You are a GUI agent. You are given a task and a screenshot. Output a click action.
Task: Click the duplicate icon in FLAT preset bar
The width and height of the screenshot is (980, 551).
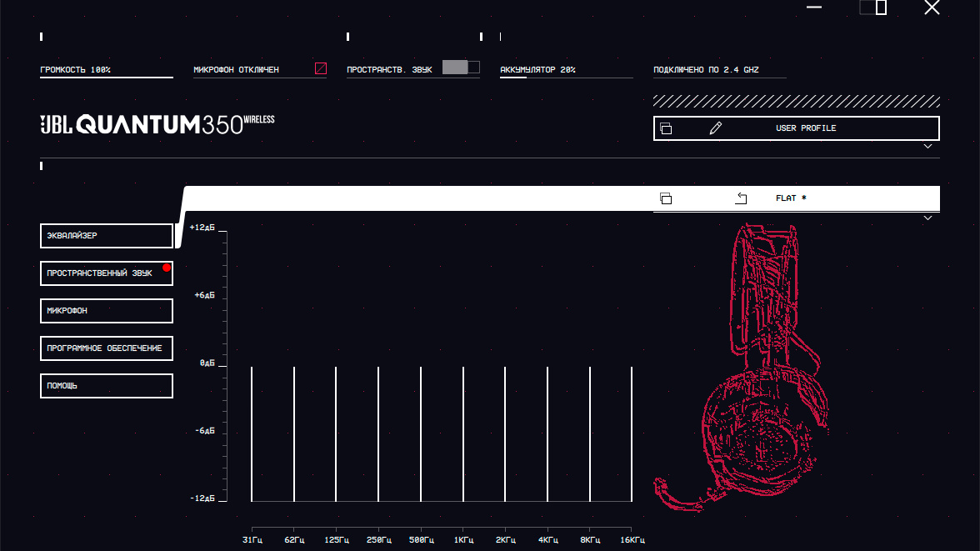666,198
